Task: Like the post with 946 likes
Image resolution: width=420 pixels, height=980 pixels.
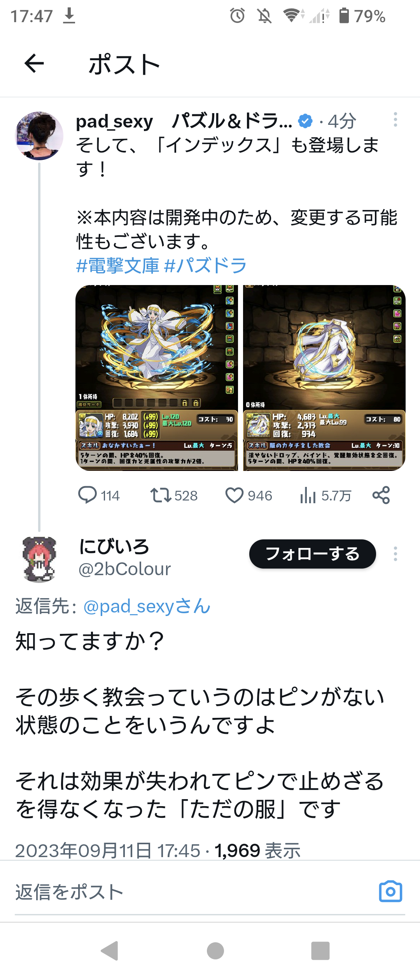Action: point(249,495)
